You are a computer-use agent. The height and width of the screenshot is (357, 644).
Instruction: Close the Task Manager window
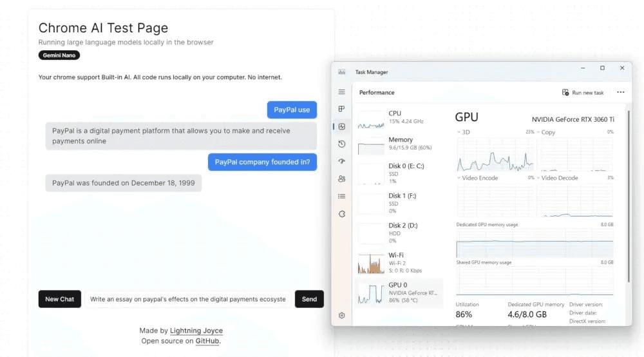point(622,68)
